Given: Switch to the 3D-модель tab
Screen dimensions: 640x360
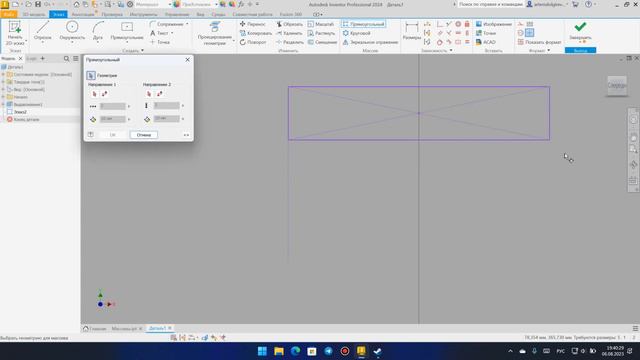Looking at the screenshot, I should (x=33, y=14).
